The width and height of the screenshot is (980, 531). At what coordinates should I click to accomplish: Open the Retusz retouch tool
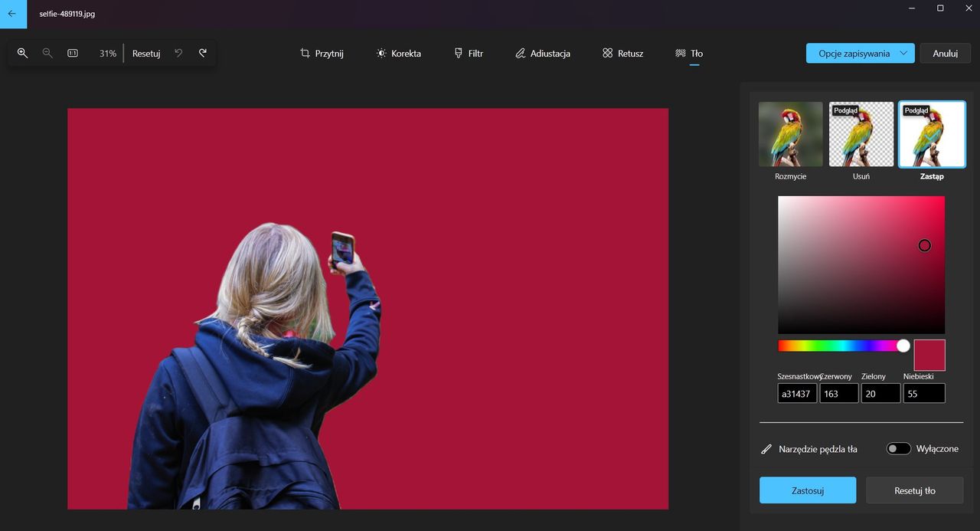pyautogui.click(x=622, y=54)
